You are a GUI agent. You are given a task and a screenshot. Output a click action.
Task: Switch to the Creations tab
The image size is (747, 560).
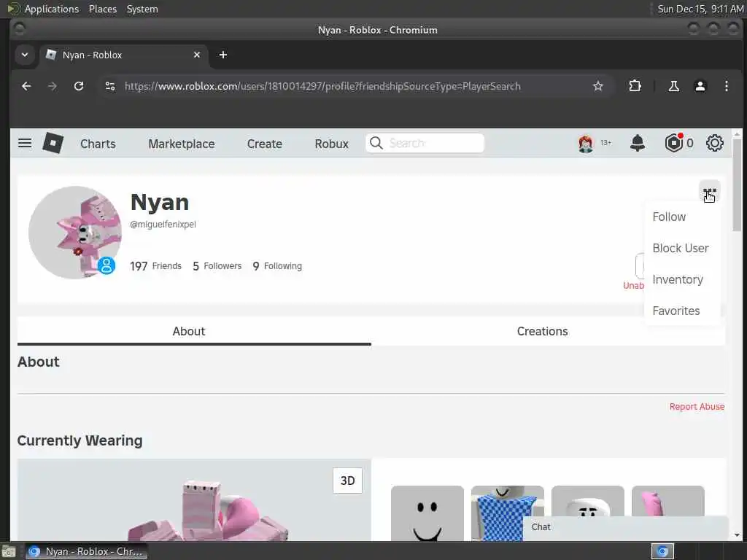(542, 332)
